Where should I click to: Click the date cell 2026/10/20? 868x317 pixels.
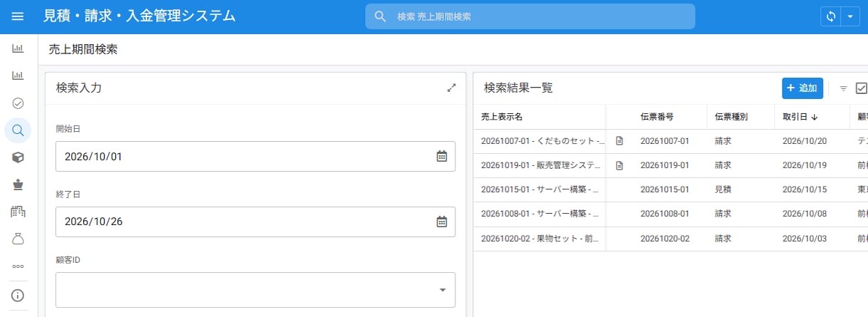[x=804, y=141]
